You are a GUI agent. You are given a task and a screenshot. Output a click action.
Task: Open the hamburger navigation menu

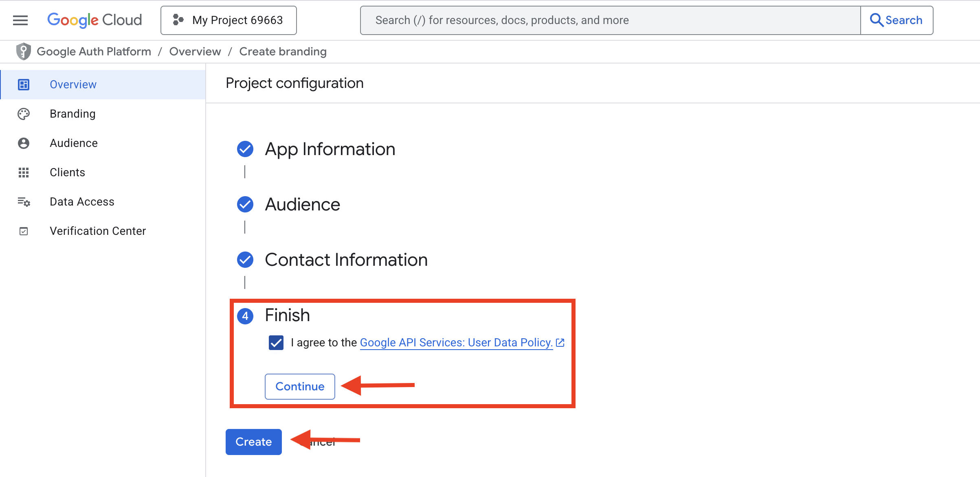(20, 20)
